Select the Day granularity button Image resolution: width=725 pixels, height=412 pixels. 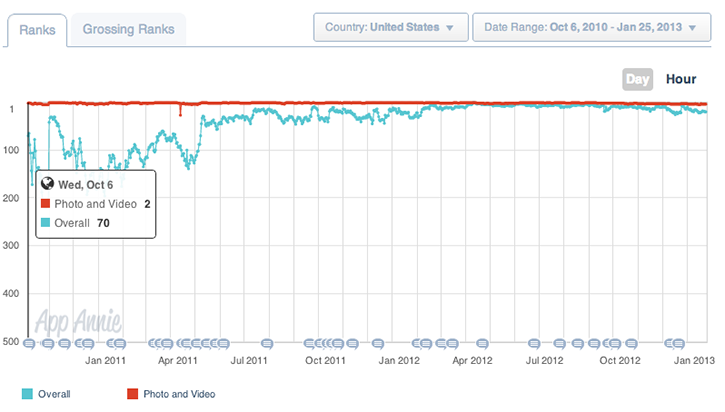(x=637, y=79)
